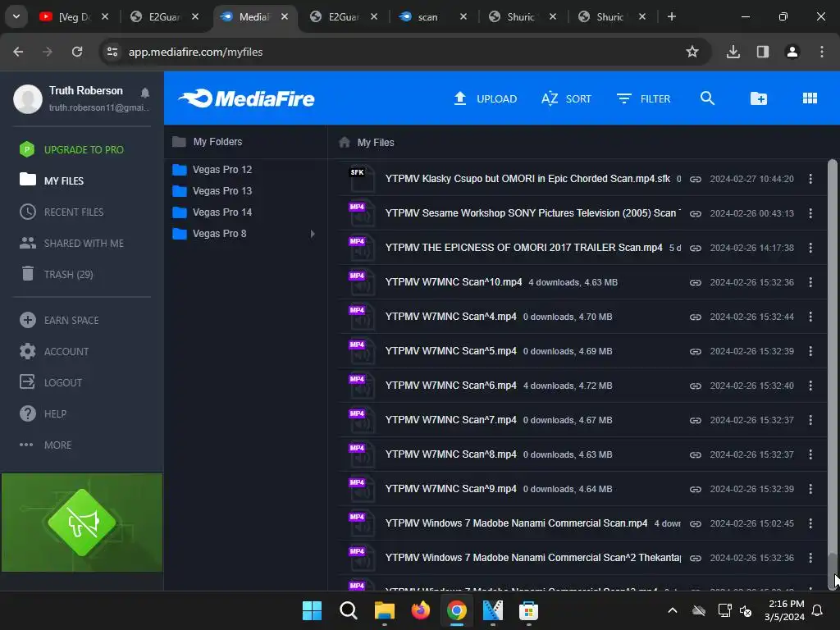Open Recent Files in sidebar
The height and width of the screenshot is (630, 840).
click(x=62, y=212)
